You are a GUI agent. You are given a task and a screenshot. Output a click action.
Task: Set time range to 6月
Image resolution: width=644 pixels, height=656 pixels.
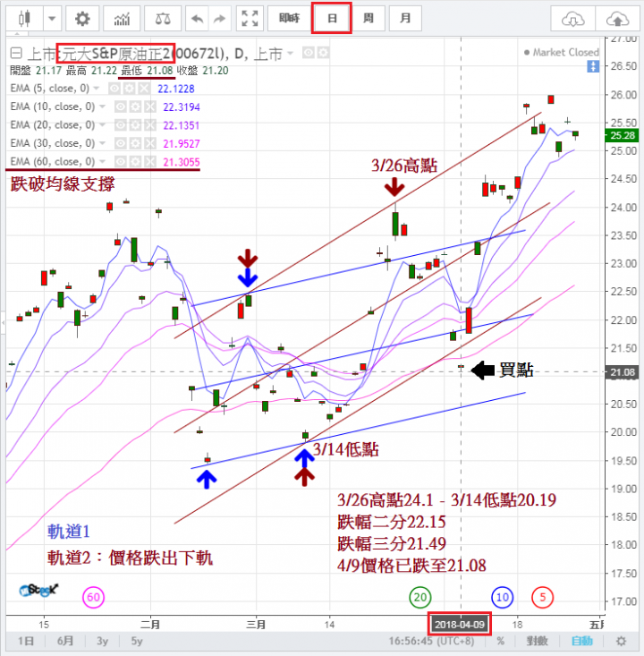[x=65, y=641]
